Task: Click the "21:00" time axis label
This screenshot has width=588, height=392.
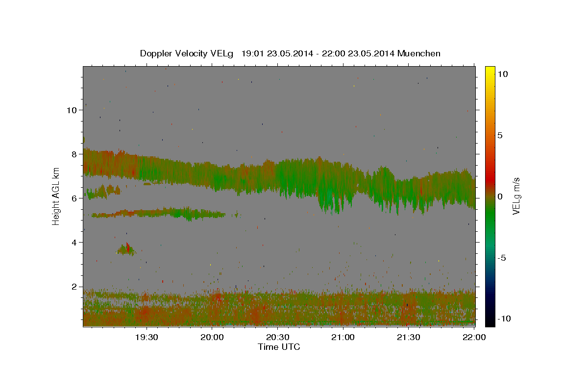Action: click(343, 337)
